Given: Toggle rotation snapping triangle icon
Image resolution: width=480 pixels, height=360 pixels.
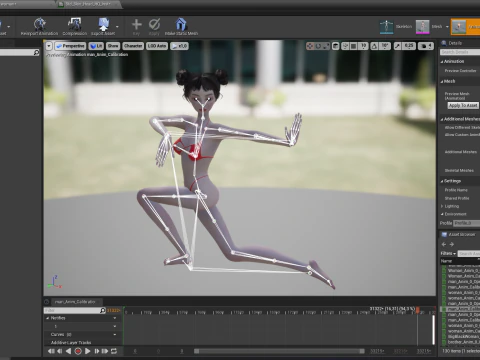Looking at the screenshot, I should (x=374, y=46).
